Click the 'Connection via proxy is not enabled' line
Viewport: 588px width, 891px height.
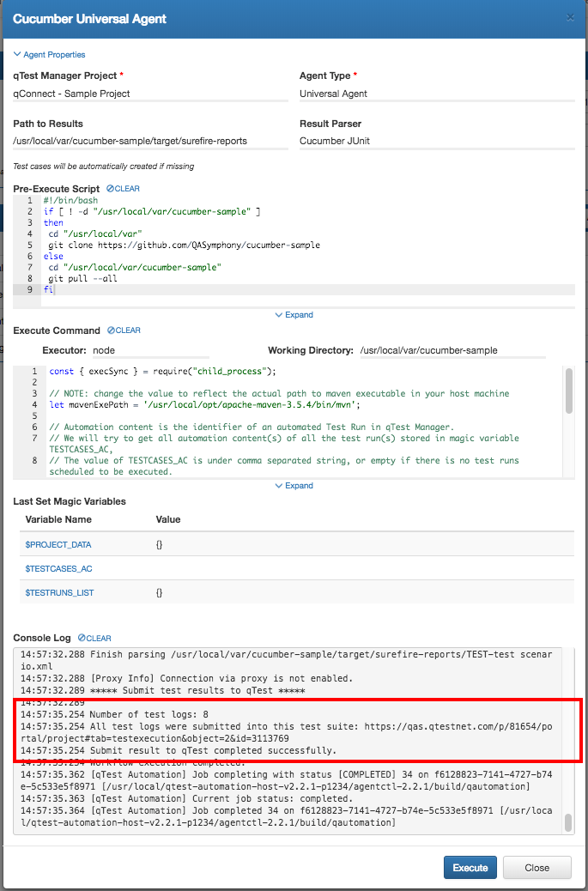pos(187,678)
